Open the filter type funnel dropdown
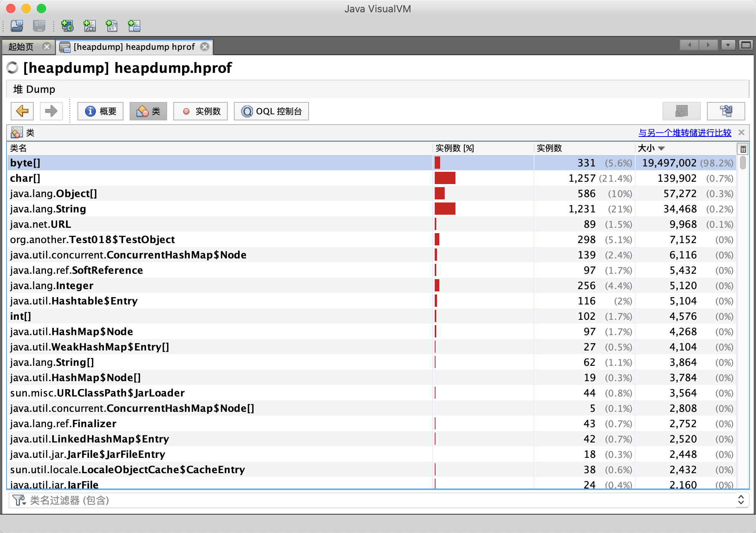 (x=19, y=500)
